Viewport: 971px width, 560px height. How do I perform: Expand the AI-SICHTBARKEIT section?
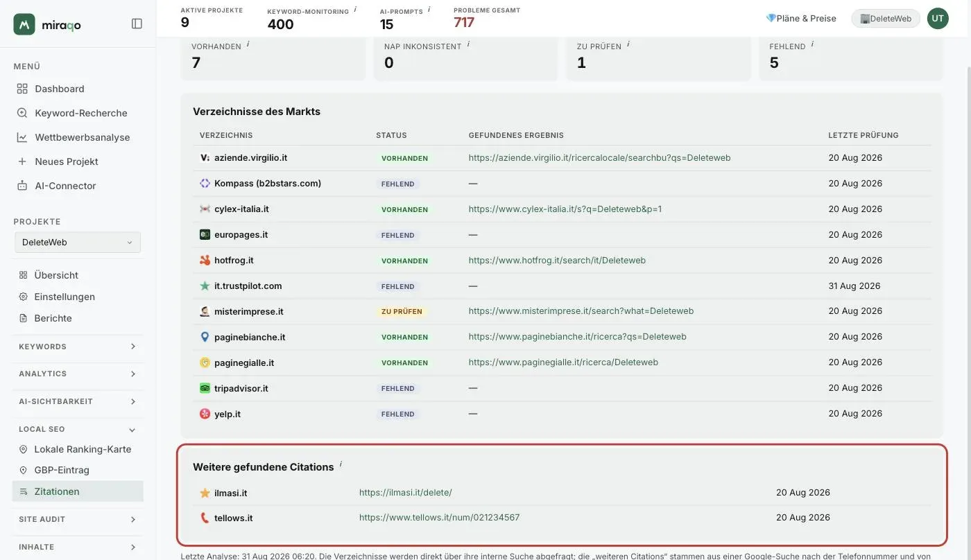(78, 401)
